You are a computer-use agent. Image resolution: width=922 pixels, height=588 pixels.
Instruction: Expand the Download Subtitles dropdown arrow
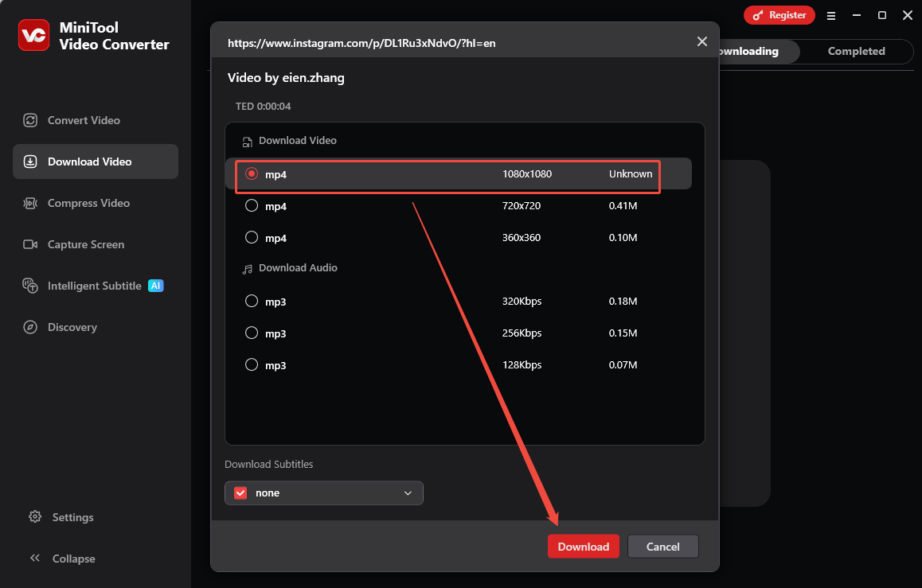point(408,493)
